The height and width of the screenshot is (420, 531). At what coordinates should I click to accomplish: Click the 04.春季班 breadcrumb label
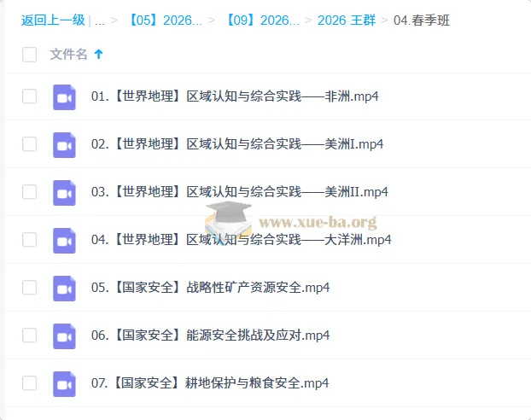pos(422,20)
